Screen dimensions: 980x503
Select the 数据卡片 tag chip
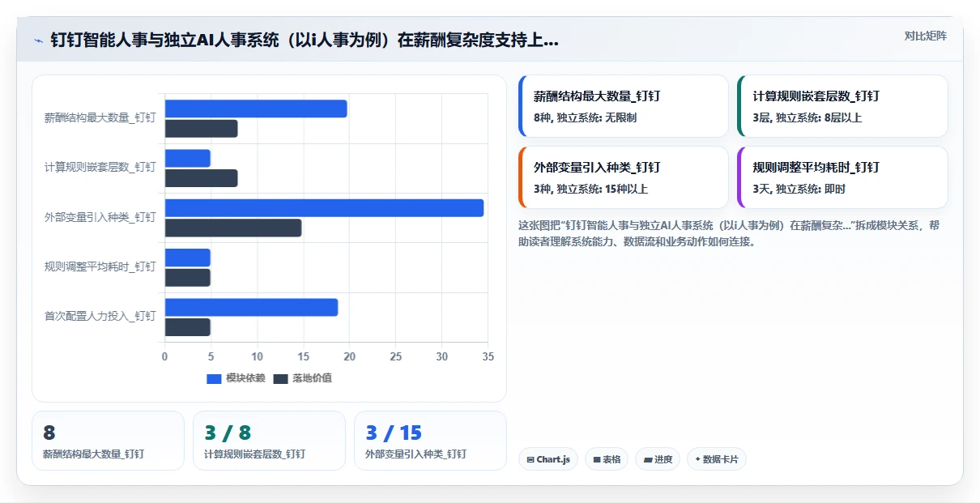(716, 459)
